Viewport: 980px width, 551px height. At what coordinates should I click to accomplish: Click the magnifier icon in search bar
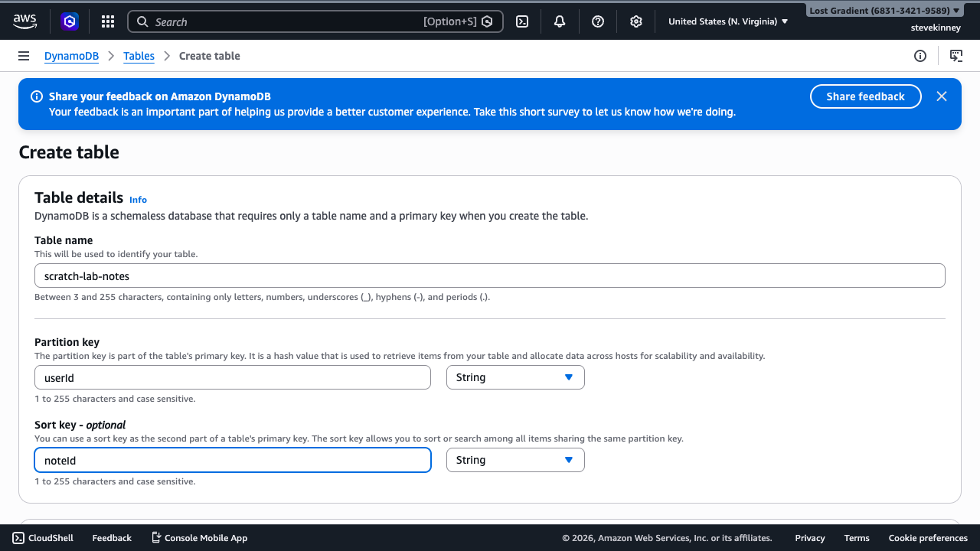click(x=142, y=21)
